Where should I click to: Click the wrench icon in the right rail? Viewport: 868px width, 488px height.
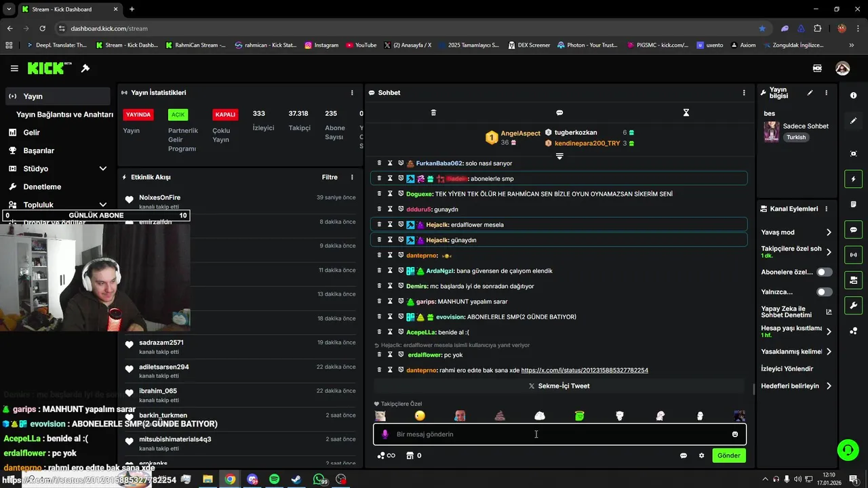[x=853, y=306]
